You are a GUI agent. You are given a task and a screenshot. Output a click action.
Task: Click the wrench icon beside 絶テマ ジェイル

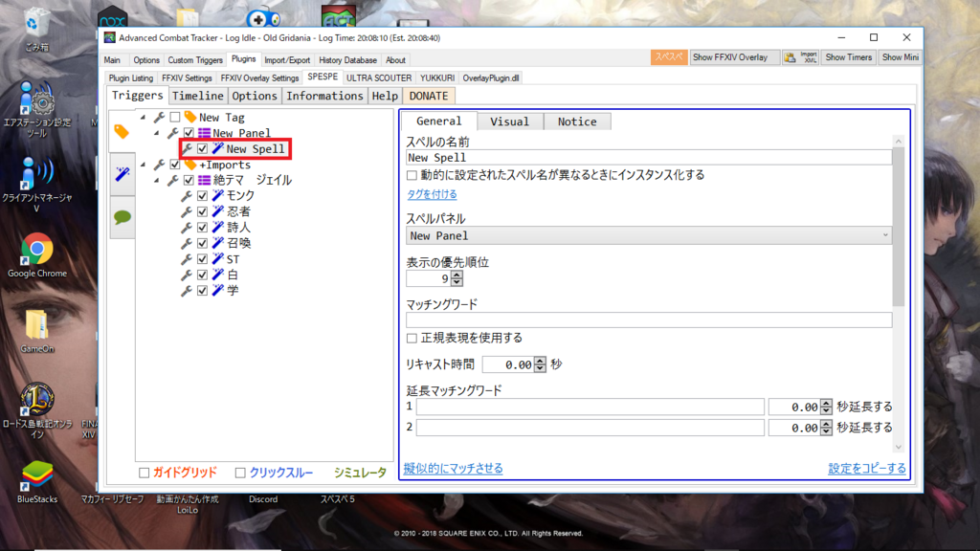coord(173,181)
